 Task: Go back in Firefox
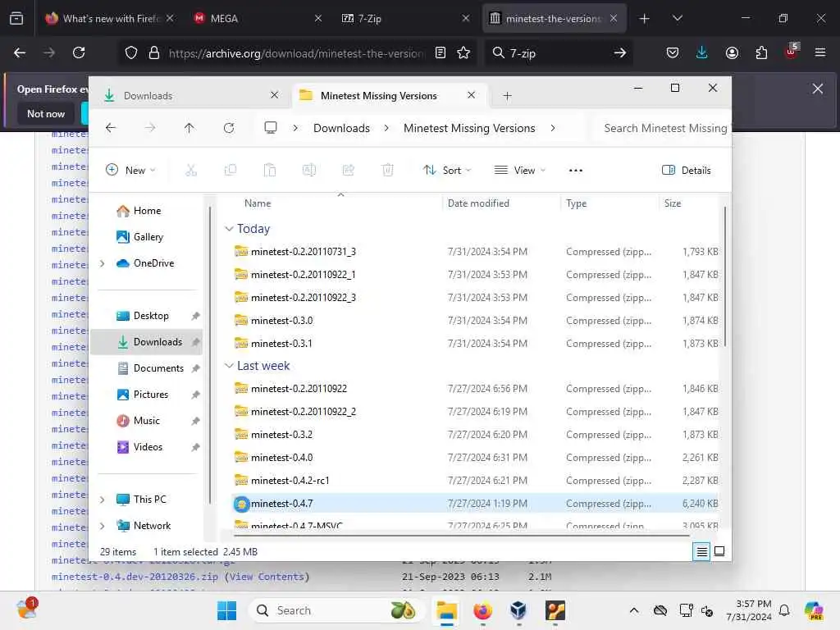pos(20,52)
